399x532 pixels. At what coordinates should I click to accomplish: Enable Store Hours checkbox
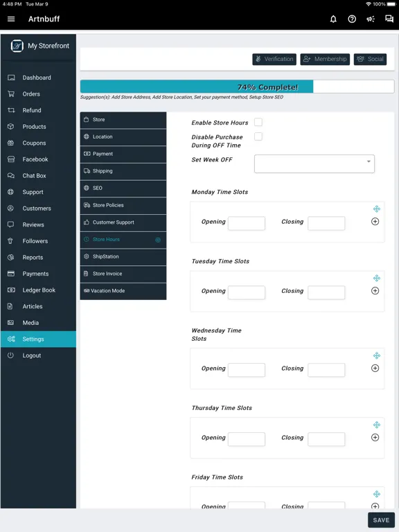pyautogui.click(x=258, y=122)
